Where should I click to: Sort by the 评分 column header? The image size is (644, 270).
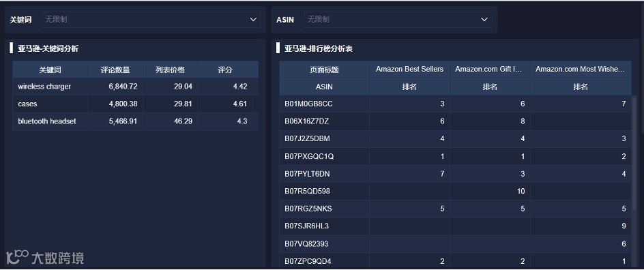[x=225, y=70]
